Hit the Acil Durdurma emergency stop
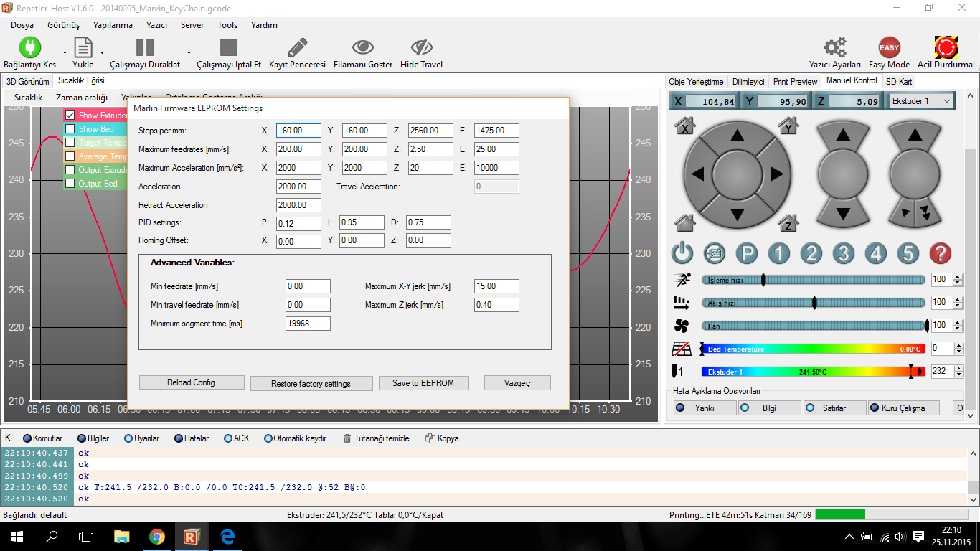The width and height of the screenshot is (980, 551). [x=946, y=47]
